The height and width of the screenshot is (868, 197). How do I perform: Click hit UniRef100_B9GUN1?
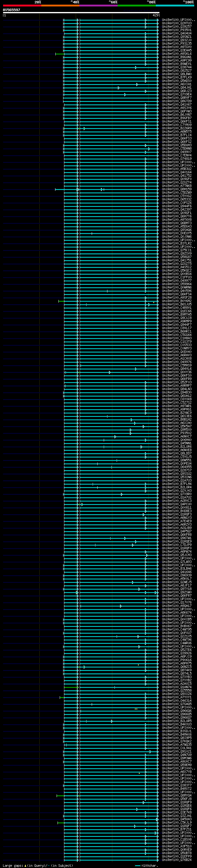(x=177, y=57)
